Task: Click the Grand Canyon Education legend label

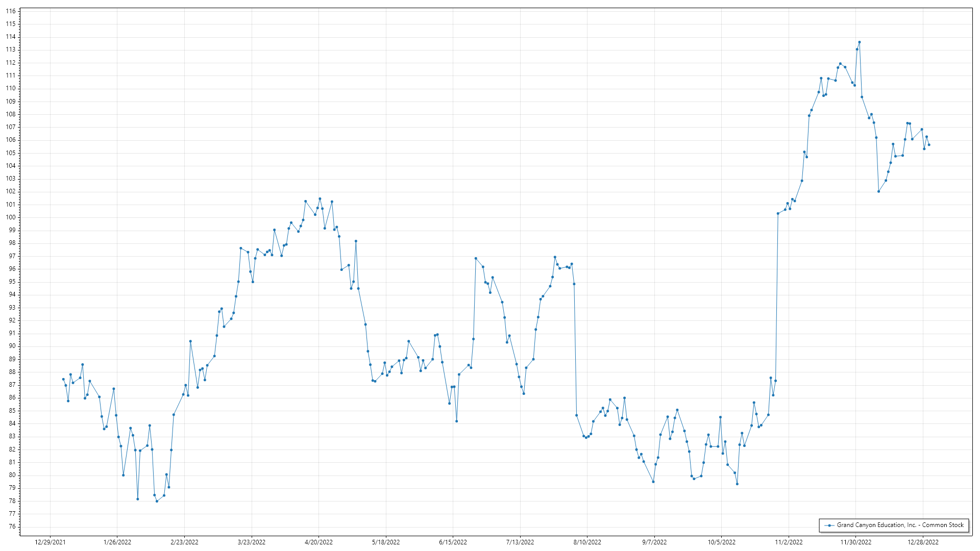Action: (900, 525)
